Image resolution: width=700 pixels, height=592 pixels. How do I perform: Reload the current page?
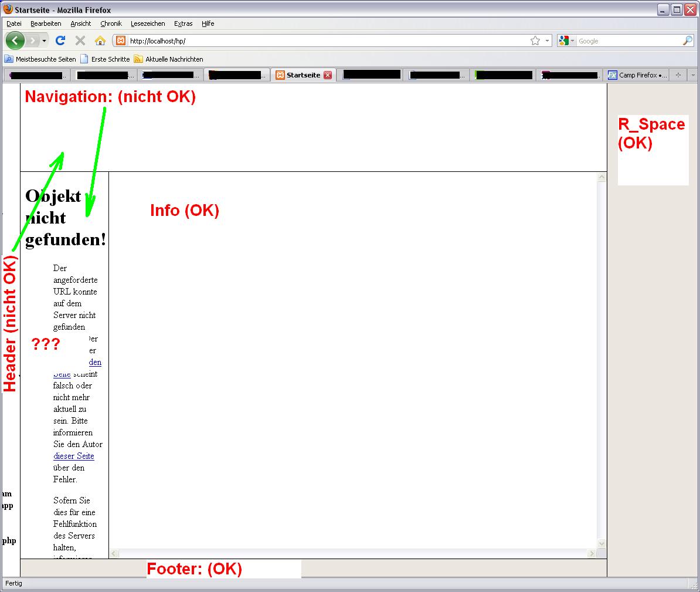60,40
